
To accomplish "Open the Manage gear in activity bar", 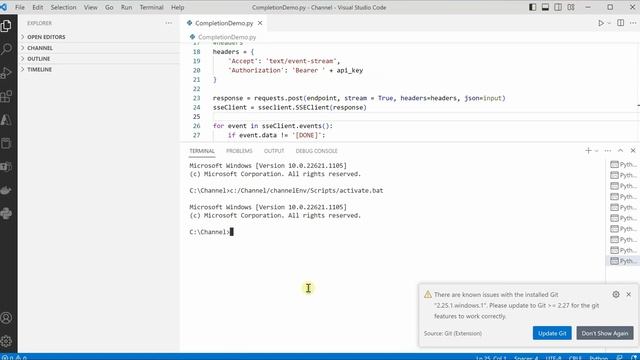I will [x=6, y=341].
